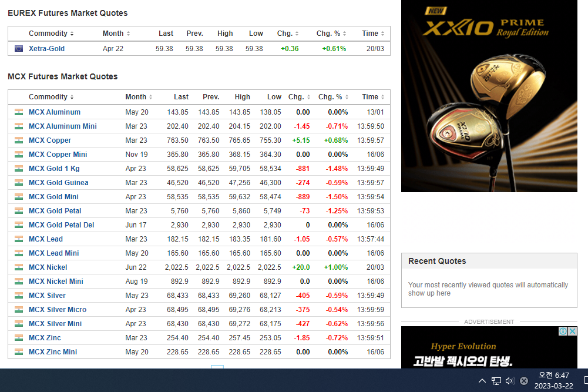Open the MCX Zinc Mini link
This screenshot has width=588, height=392.
pos(53,352)
